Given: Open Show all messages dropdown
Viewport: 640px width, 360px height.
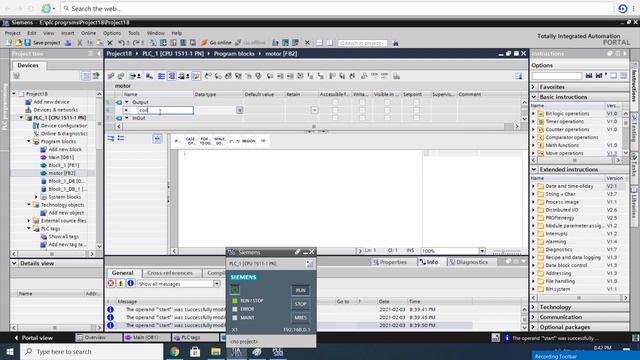Looking at the screenshot, I should click(x=217, y=284).
